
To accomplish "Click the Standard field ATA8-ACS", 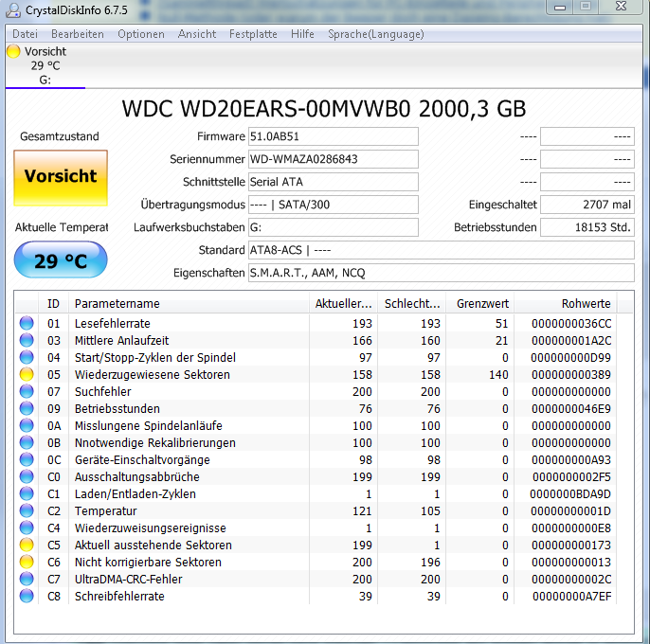I will pyautogui.click(x=442, y=250).
